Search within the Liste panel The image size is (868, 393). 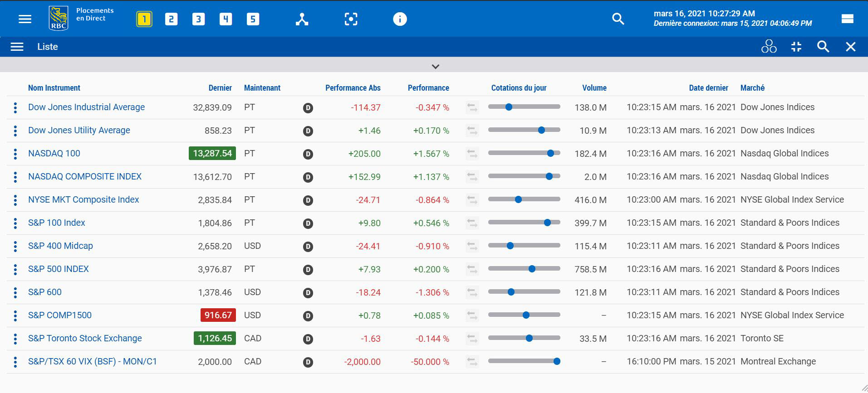(x=823, y=47)
